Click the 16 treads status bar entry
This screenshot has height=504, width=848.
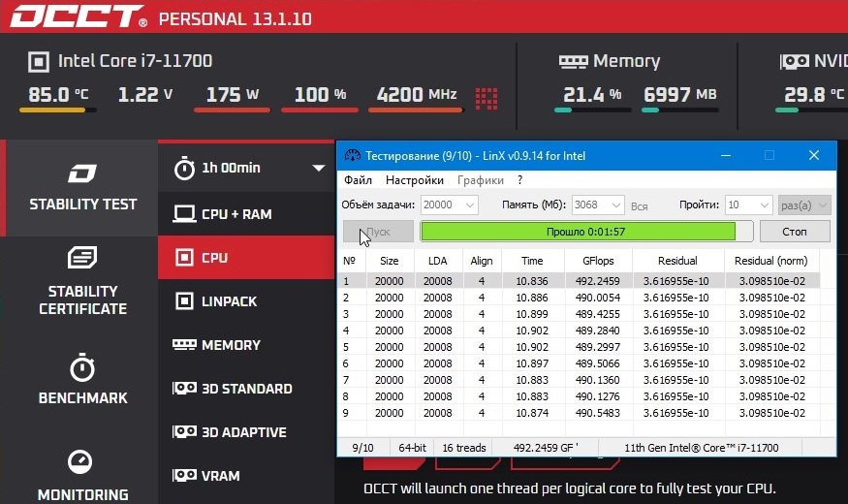pos(464,448)
